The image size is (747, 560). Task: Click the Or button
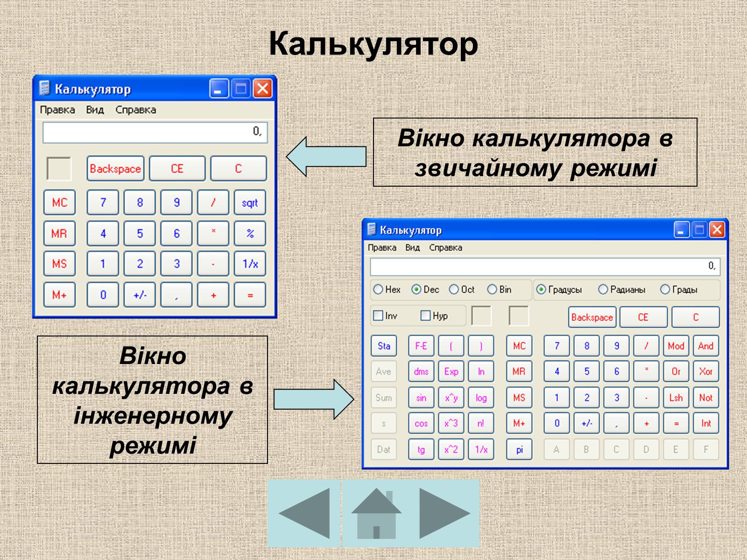click(x=676, y=371)
